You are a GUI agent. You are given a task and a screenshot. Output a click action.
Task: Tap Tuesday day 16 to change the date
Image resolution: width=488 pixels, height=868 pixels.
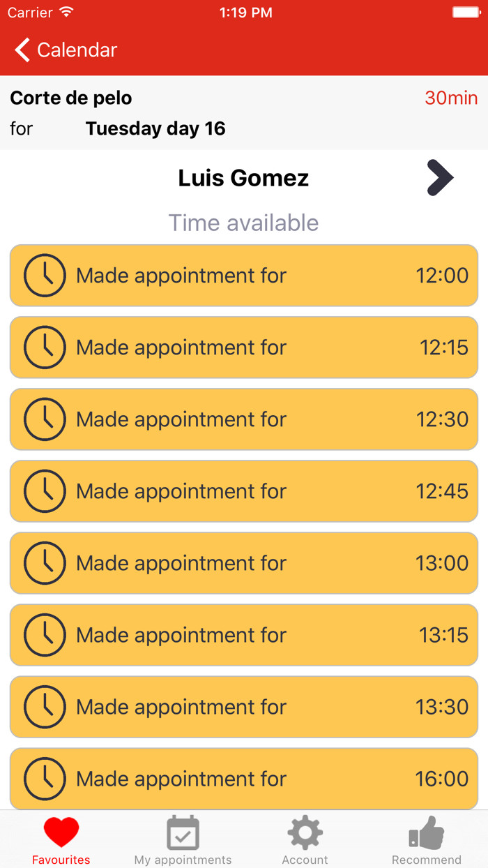pos(155,128)
